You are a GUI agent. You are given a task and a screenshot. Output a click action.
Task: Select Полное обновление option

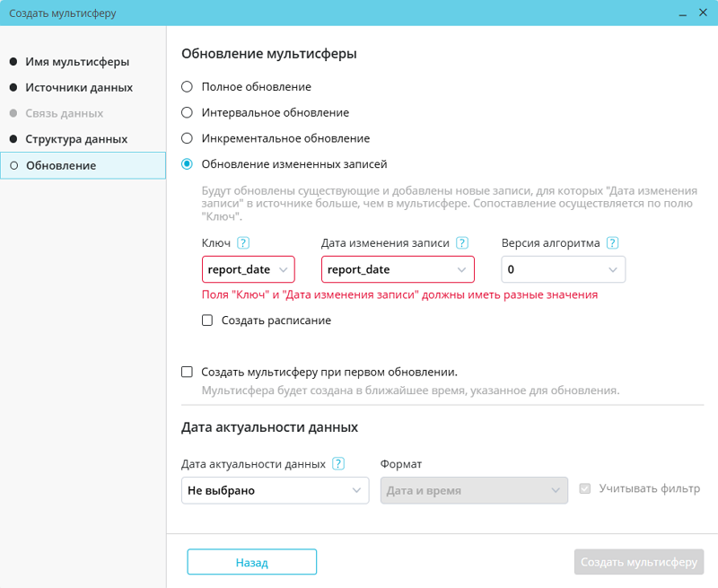click(187, 87)
